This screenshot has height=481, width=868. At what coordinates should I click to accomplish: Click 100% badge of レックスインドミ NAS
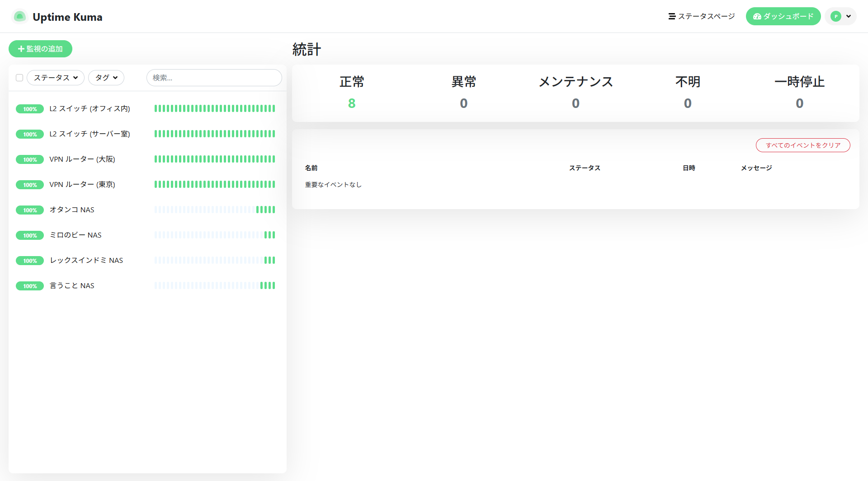30,261
